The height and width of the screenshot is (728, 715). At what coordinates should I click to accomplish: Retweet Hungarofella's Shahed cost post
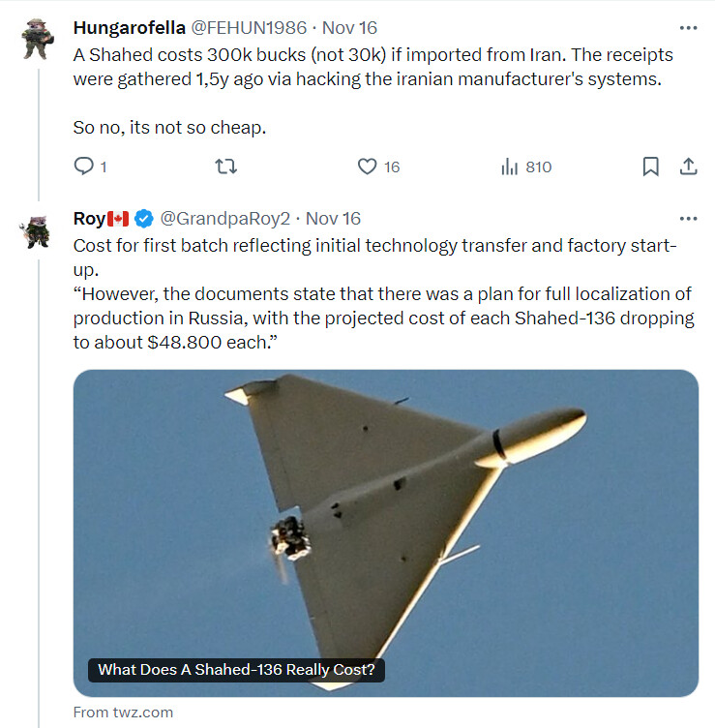(x=226, y=167)
